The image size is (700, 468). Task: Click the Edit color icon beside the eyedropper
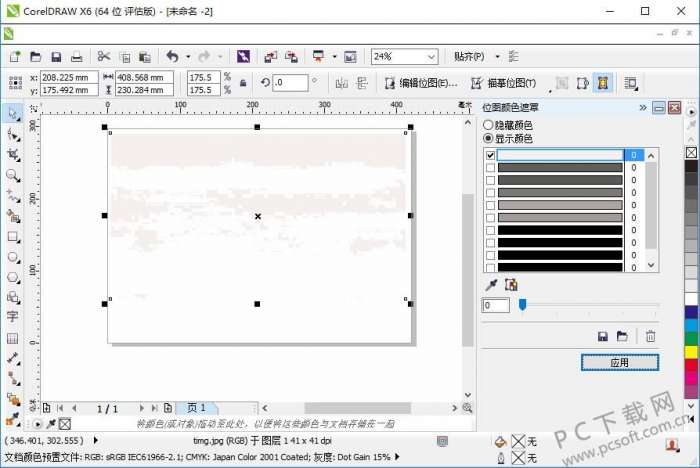pyautogui.click(x=511, y=284)
